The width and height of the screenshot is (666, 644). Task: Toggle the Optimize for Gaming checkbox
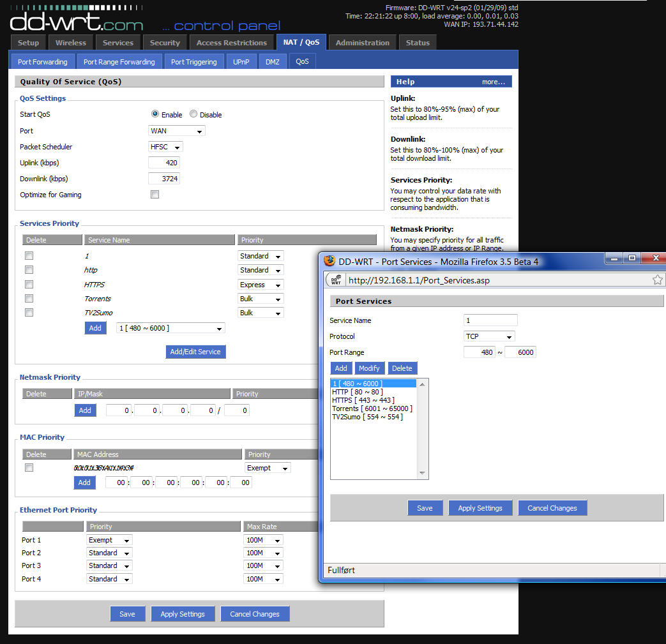point(155,195)
